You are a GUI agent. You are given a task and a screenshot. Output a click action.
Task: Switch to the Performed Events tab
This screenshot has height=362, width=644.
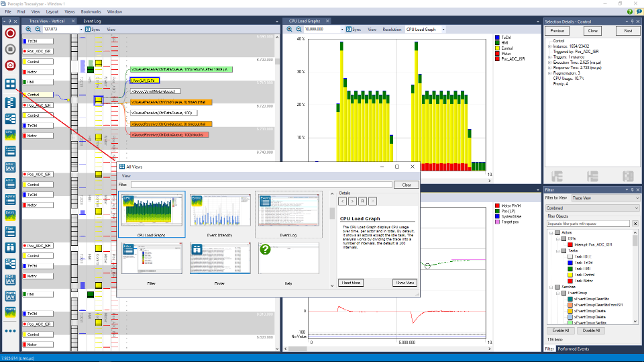point(574,349)
